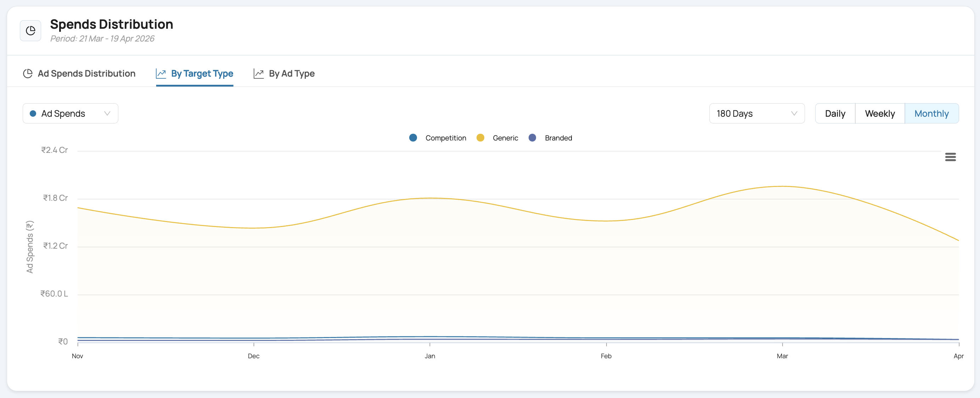Click the pie icon beside Ad Spends Distribution
The image size is (980, 398).
[x=28, y=73]
